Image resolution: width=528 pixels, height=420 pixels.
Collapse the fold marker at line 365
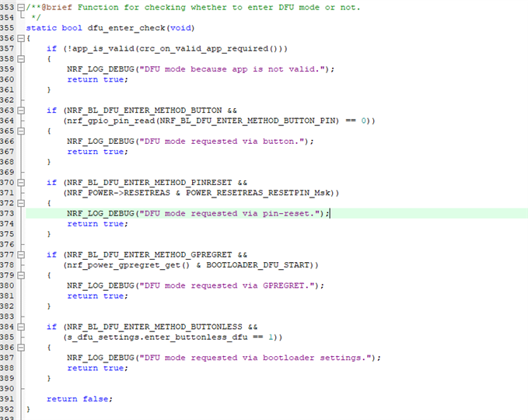click(x=21, y=131)
